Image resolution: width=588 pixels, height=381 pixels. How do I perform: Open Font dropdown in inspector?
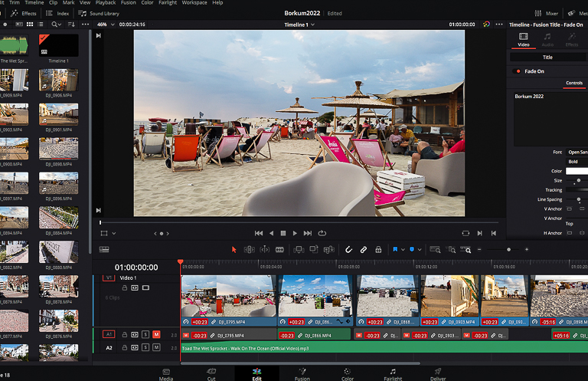pyautogui.click(x=577, y=152)
